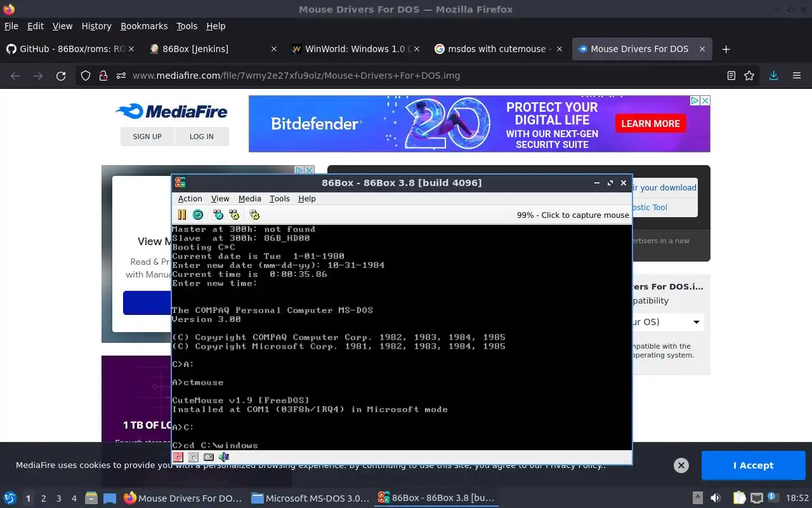The image size is (812, 508).
Task: Click LEARN MORE on Bitdefender ad
Action: click(x=650, y=124)
